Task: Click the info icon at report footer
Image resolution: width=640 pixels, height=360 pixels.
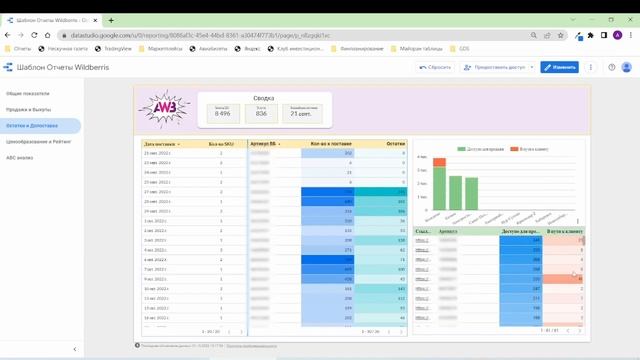Action: pos(138,345)
